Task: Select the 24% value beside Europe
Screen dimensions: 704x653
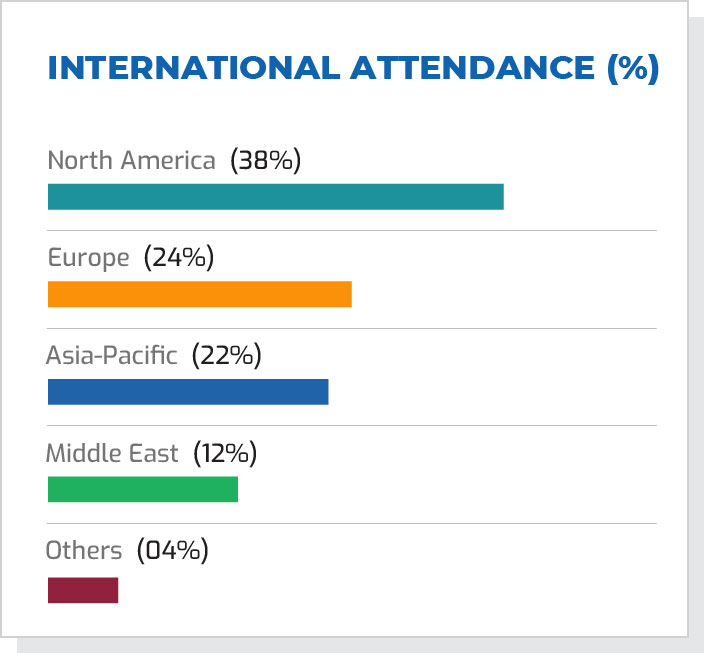Action: pyautogui.click(x=179, y=257)
